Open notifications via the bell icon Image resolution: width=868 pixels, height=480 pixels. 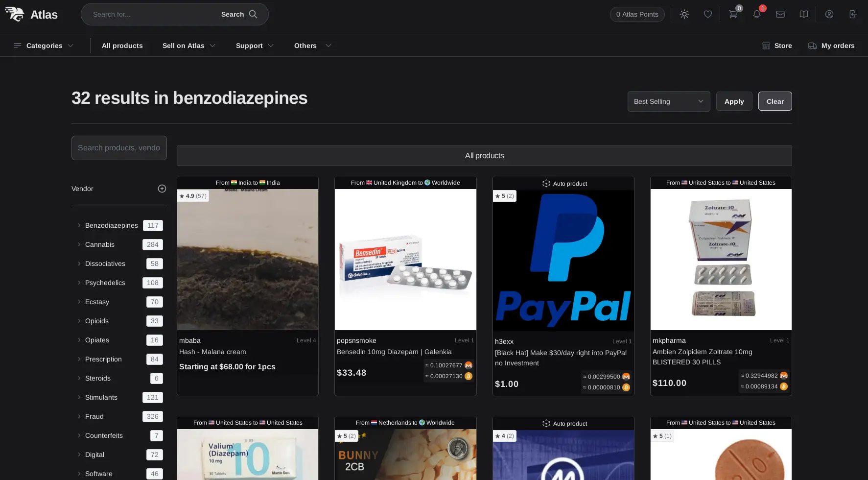coord(756,14)
